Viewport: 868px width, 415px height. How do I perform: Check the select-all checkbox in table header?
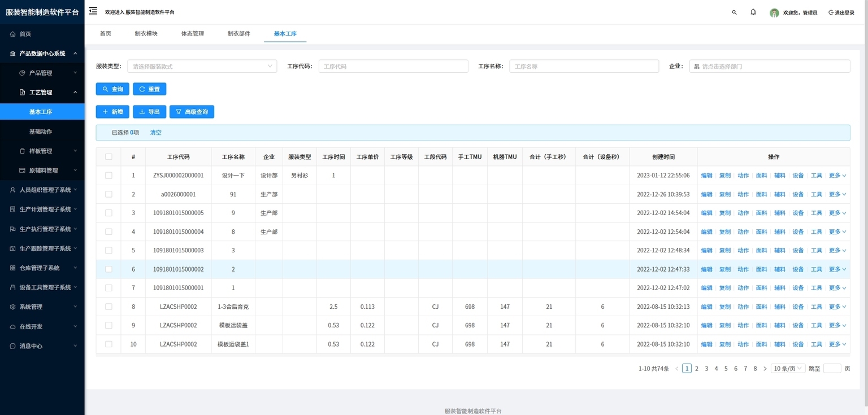coord(108,157)
